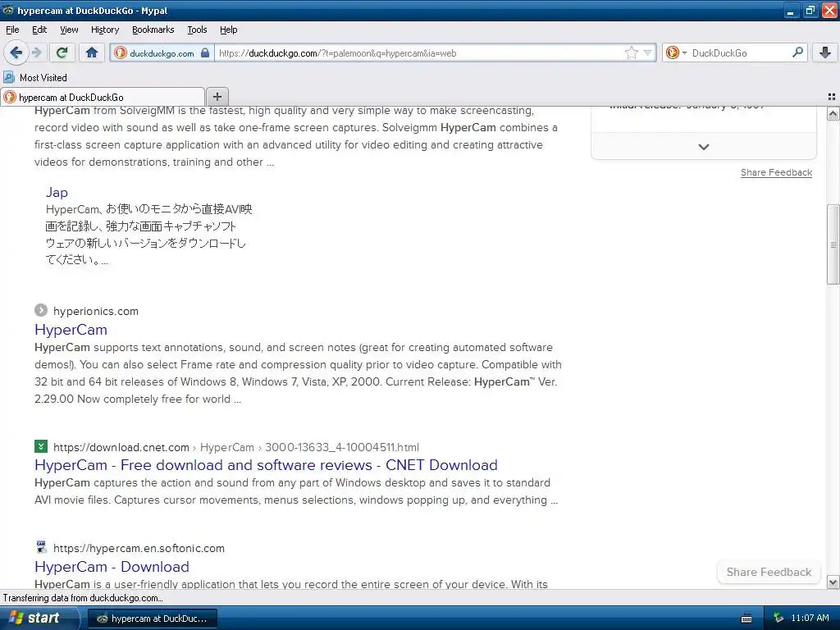Click the forward navigation arrow
This screenshot has width=840, height=630.
coord(36,52)
